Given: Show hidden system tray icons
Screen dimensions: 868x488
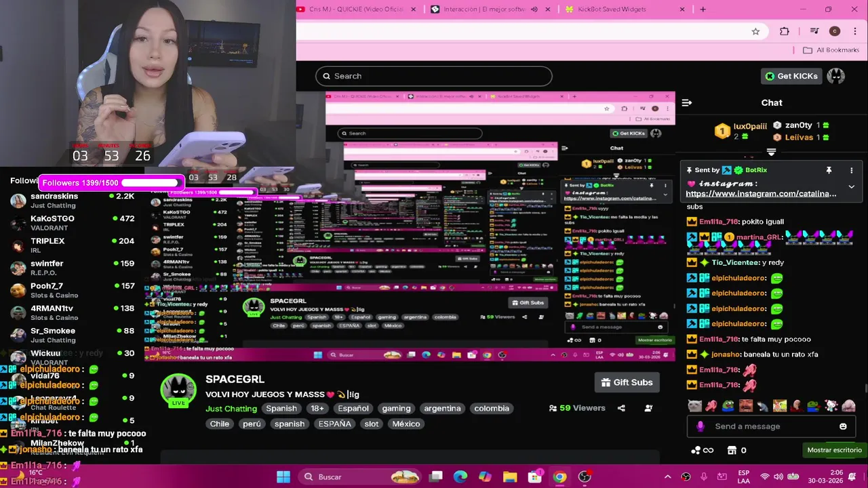Looking at the screenshot, I should pos(667,476).
